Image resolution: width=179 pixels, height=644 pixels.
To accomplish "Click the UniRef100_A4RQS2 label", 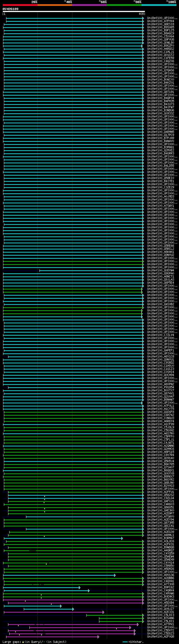I will [x=161, y=49].
